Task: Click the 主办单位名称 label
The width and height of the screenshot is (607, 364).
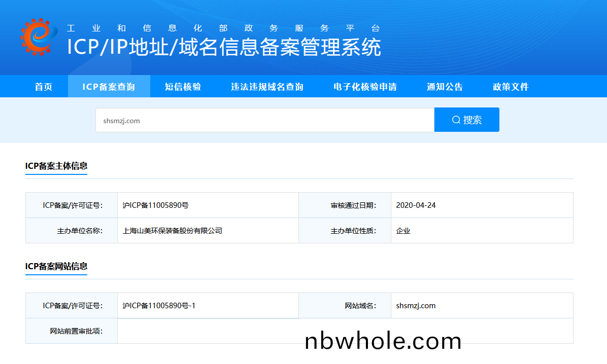Action: click(x=80, y=231)
